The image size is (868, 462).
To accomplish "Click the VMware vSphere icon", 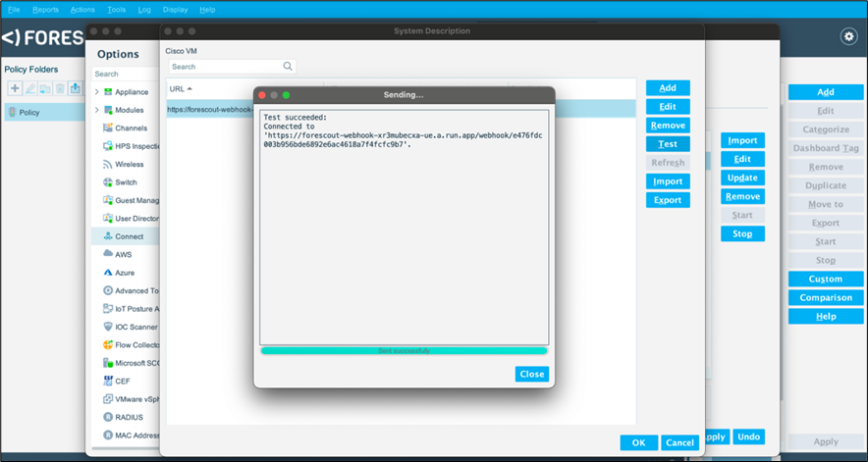I will pos(108,399).
